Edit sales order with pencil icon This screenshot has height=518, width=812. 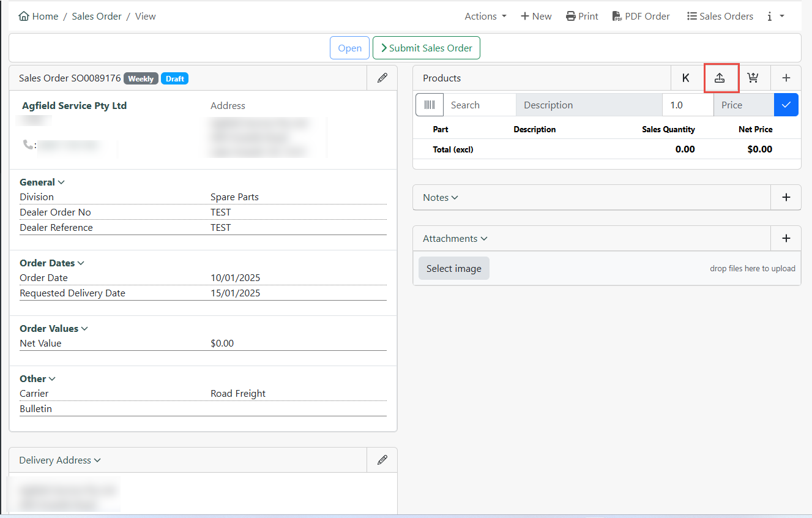point(382,78)
